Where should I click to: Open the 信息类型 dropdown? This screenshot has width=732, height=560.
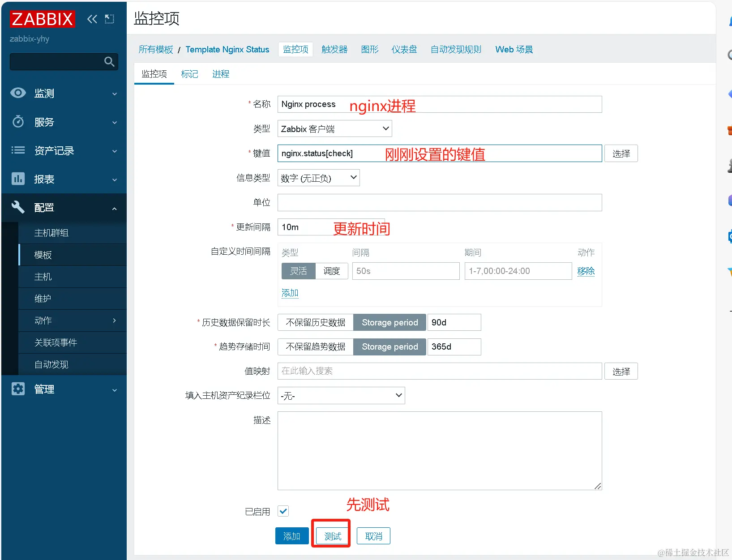(x=319, y=178)
